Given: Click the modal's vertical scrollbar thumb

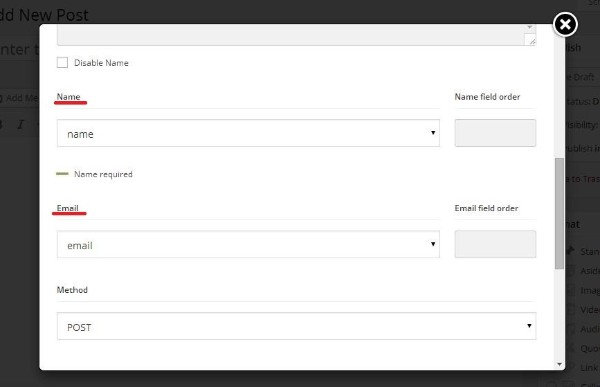Looking at the screenshot, I should click(x=559, y=214).
